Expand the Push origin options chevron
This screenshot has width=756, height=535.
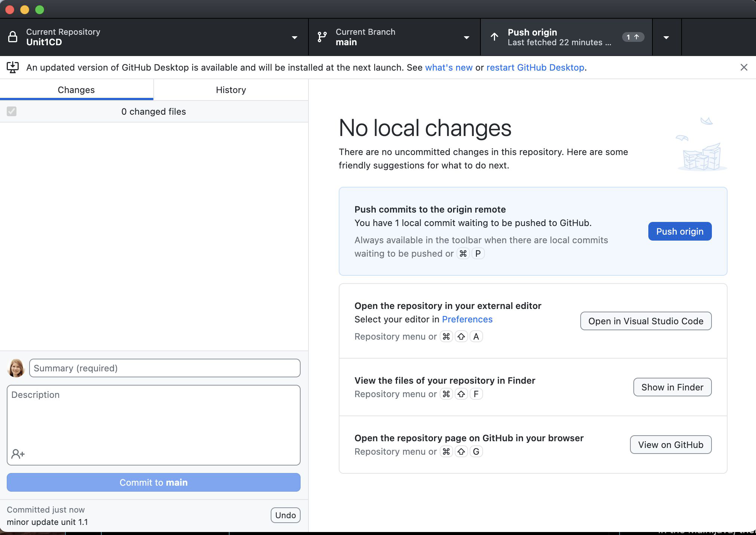click(666, 37)
